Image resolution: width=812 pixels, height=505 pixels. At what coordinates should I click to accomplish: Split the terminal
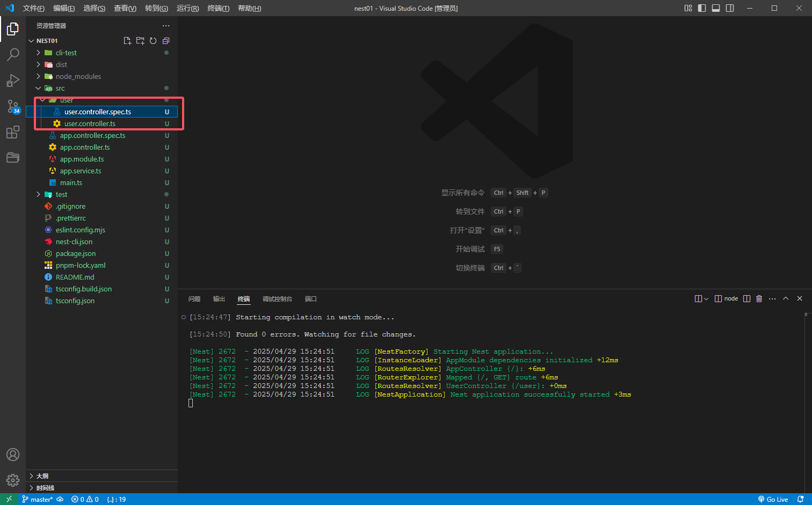746,299
